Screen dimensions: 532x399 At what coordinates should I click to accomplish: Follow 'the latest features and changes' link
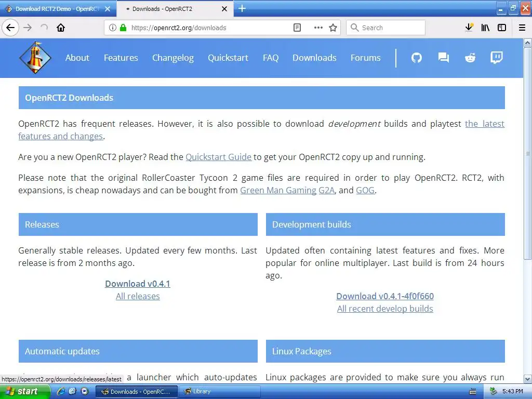485,124
